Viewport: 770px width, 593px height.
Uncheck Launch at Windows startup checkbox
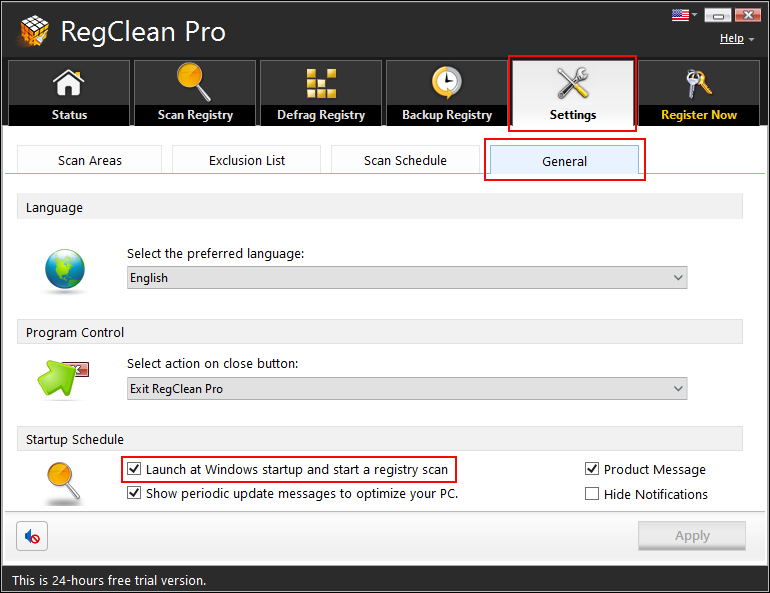tap(134, 468)
